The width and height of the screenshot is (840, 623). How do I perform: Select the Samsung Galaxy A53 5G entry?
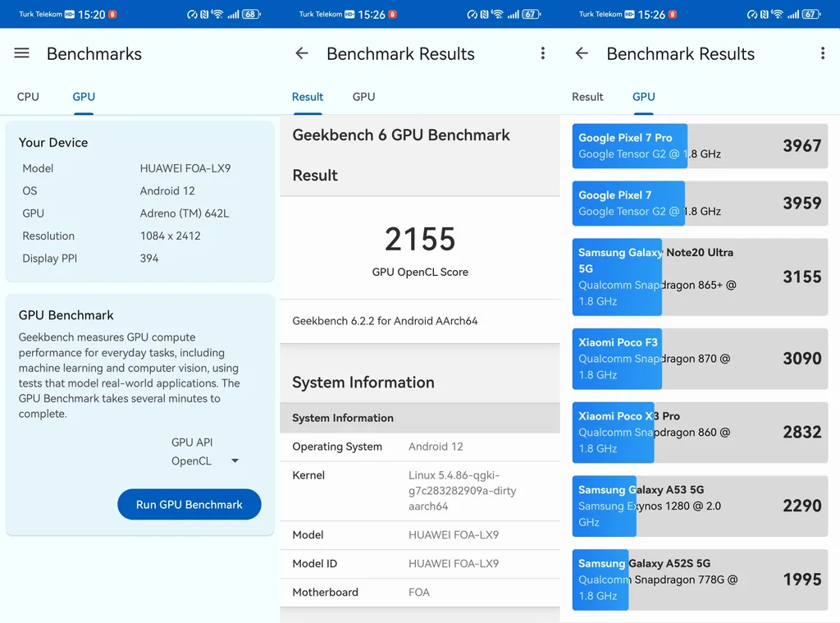click(x=700, y=506)
